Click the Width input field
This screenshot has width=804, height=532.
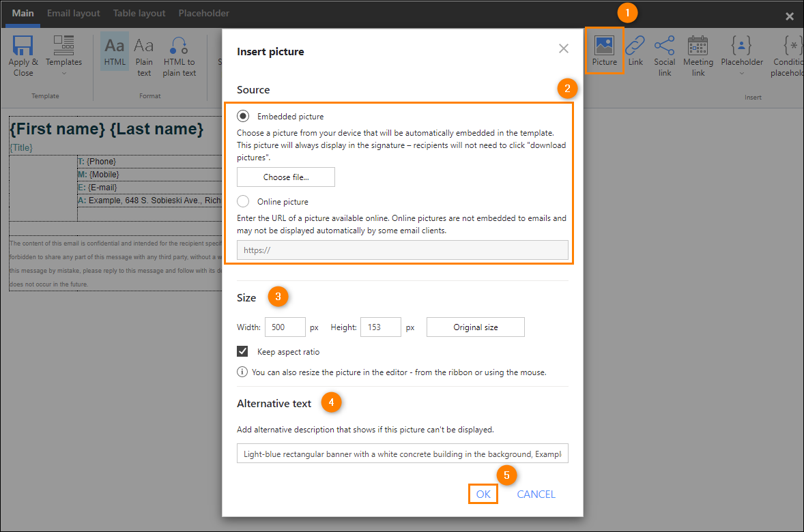point(285,327)
